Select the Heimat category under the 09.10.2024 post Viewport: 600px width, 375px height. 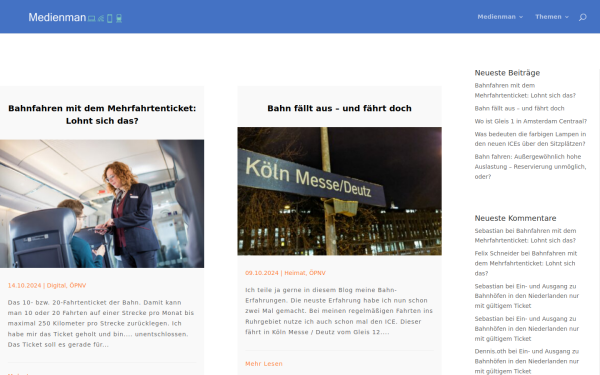[295, 273]
